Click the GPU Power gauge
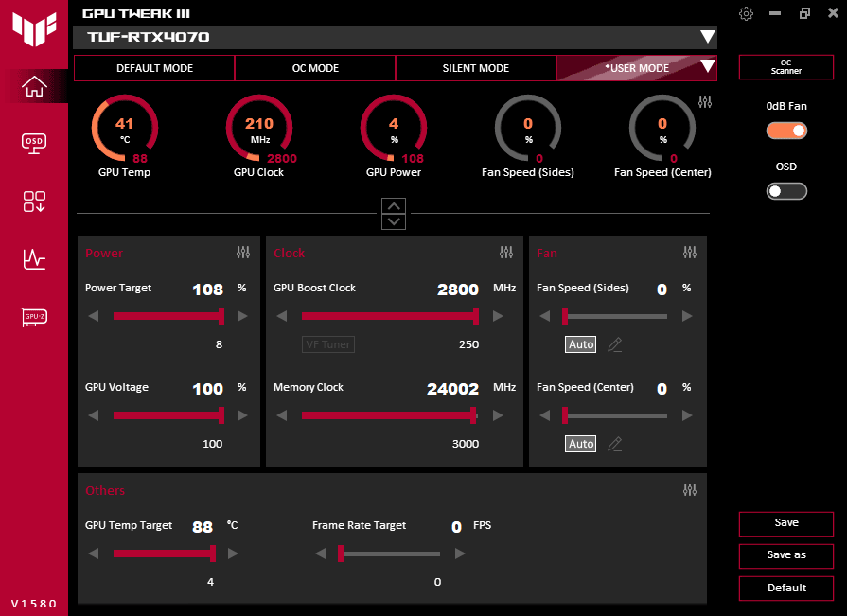 [394, 129]
